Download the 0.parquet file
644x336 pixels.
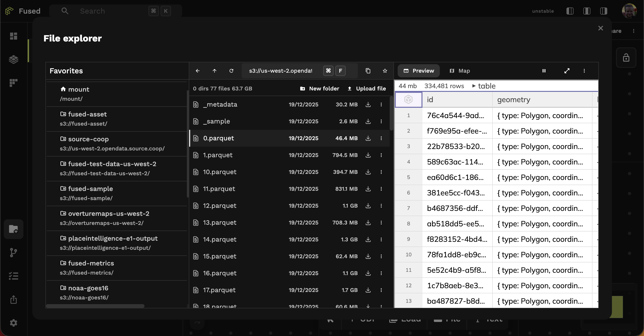368,138
